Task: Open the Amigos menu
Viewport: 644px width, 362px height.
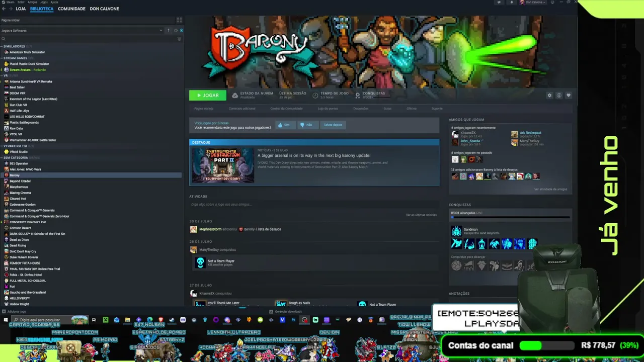Action: tap(32, 2)
